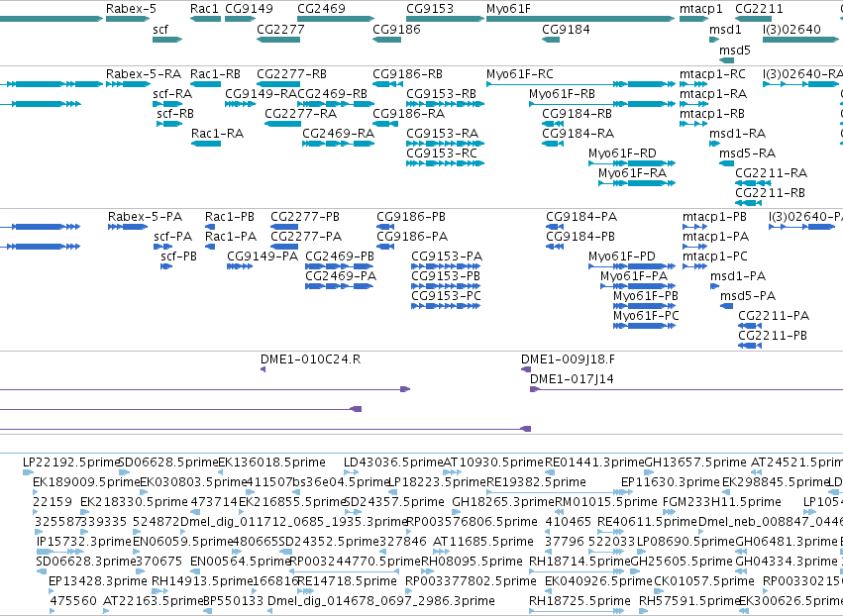Click the LD43036.5prime EST label
The image size is (843, 616).
393,462
